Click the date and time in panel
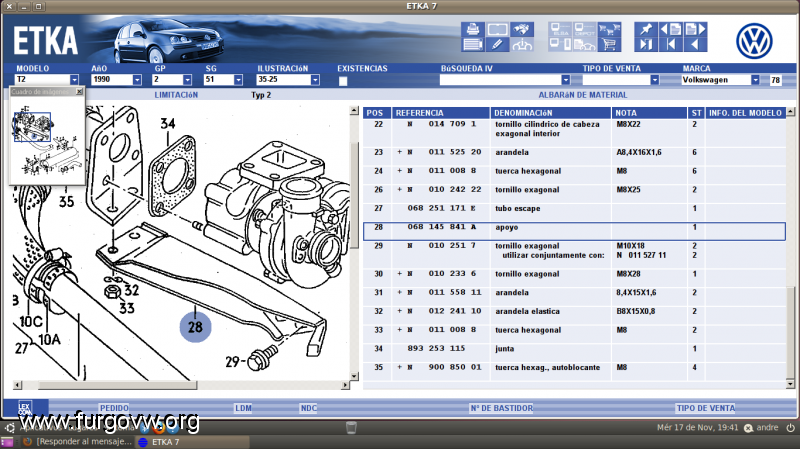The image size is (800, 449). coord(697,428)
